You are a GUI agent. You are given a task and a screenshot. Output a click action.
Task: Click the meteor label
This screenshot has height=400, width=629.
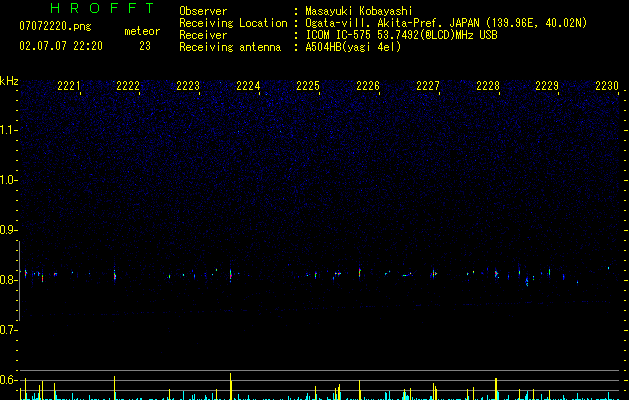coord(142,31)
